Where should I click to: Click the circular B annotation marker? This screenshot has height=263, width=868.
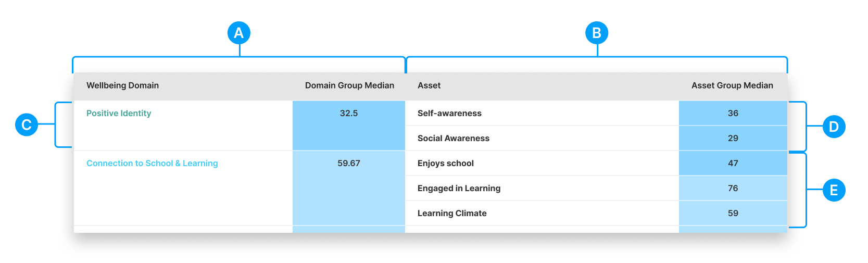click(597, 33)
